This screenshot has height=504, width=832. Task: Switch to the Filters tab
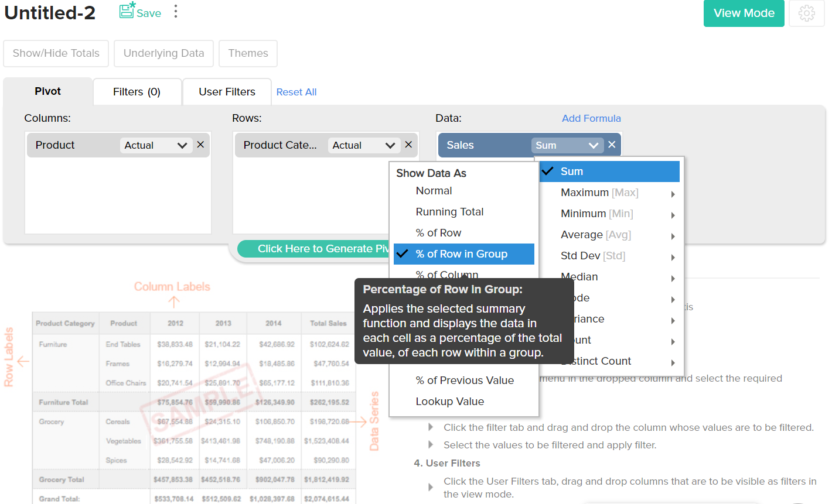tap(137, 91)
